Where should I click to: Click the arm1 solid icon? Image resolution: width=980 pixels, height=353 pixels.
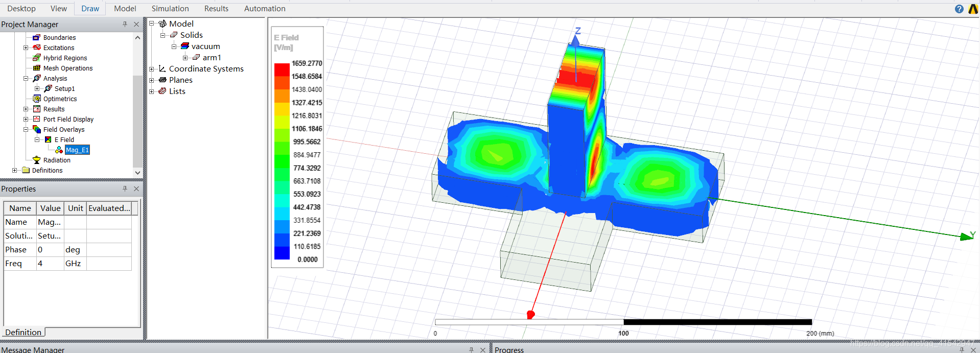point(196,57)
